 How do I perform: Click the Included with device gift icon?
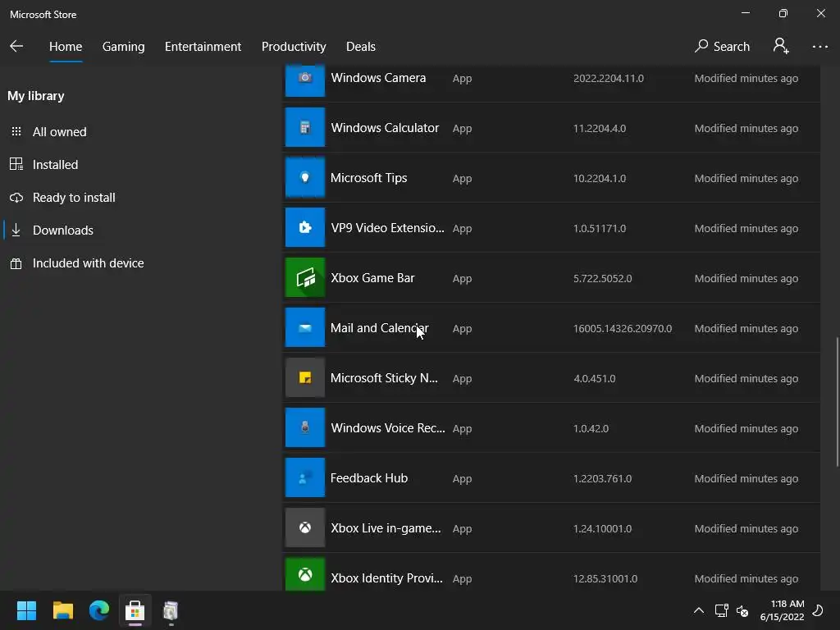pyautogui.click(x=16, y=263)
